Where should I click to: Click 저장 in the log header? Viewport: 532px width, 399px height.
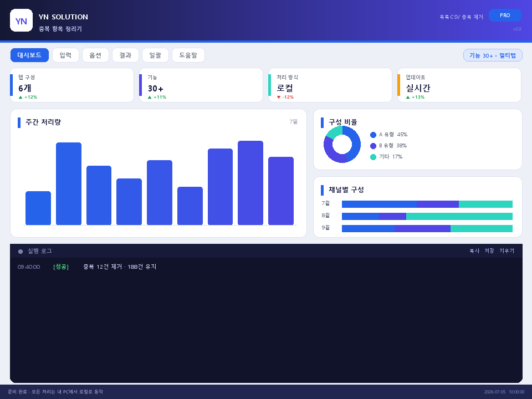point(489,250)
